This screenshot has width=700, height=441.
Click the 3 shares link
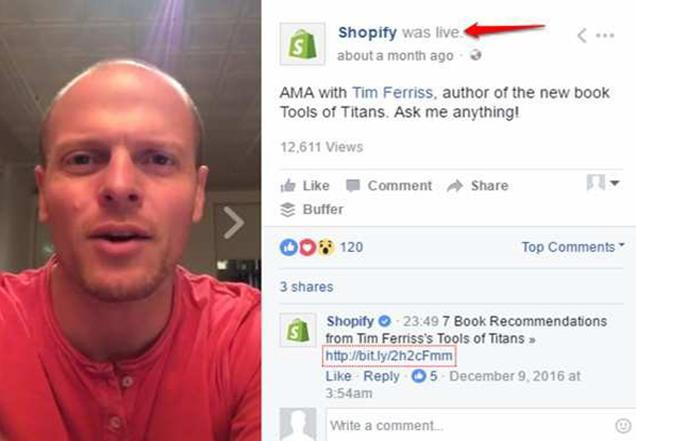pyautogui.click(x=306, y=287)
